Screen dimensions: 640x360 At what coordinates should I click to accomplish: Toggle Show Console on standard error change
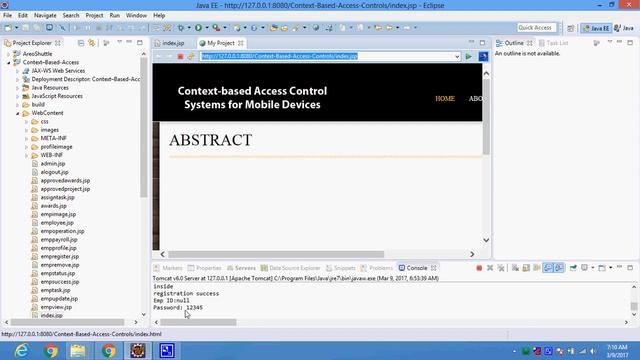559,268
